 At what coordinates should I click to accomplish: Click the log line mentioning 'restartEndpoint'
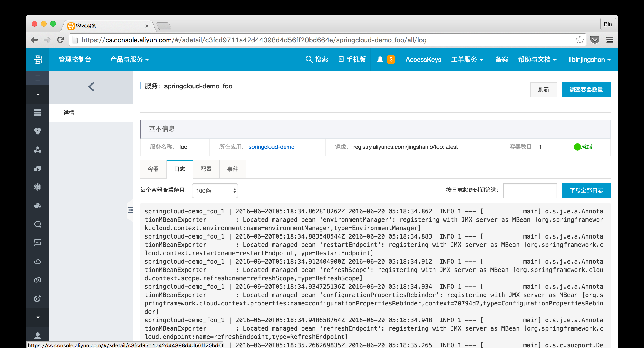[x=374, y=245]
